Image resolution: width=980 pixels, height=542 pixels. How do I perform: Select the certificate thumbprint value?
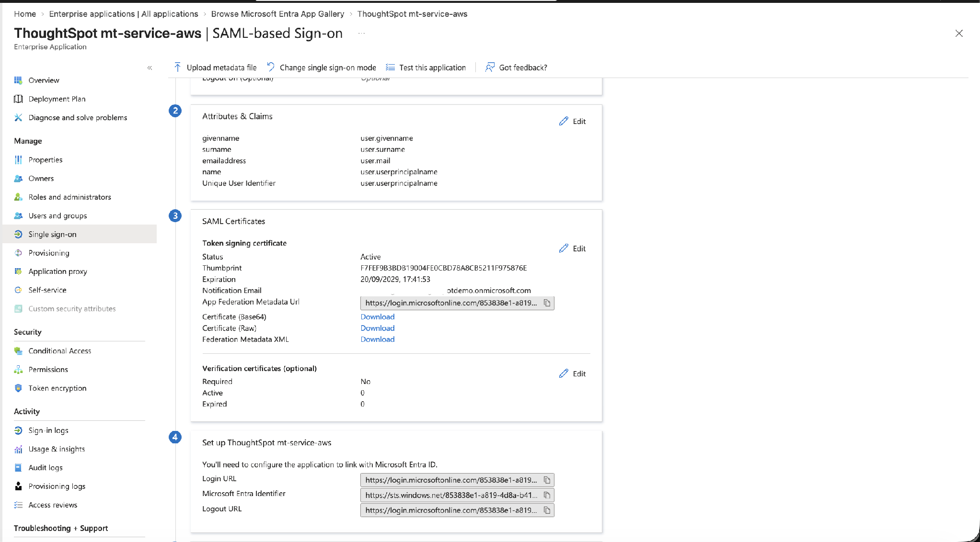444,268
